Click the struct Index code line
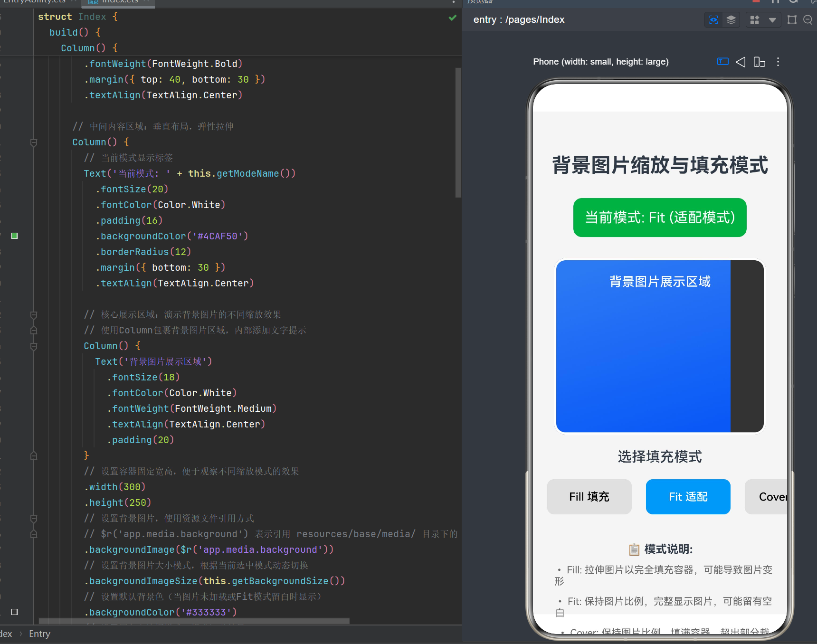Screen dimensions: 817x644 click(x=78, y=17)
